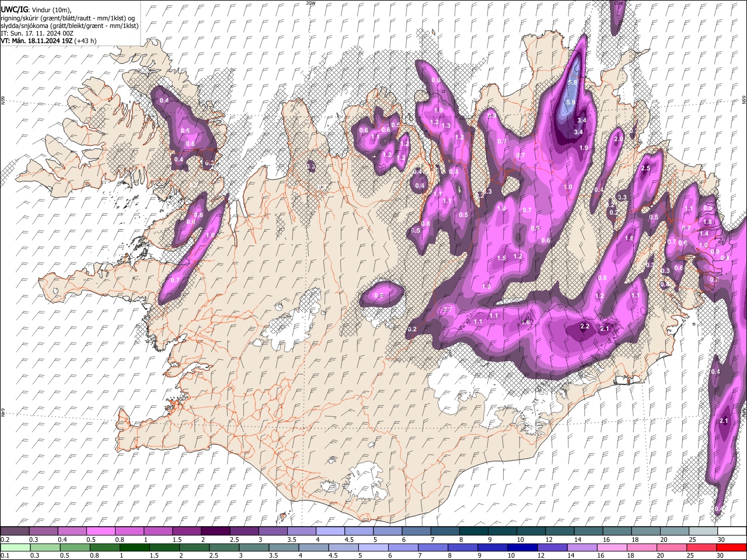The height and width of the screenshot is (560, 747).
Task: Click the 0.5–0.8 medium green swatch, bottom legend row
Action: pos(75,547)
